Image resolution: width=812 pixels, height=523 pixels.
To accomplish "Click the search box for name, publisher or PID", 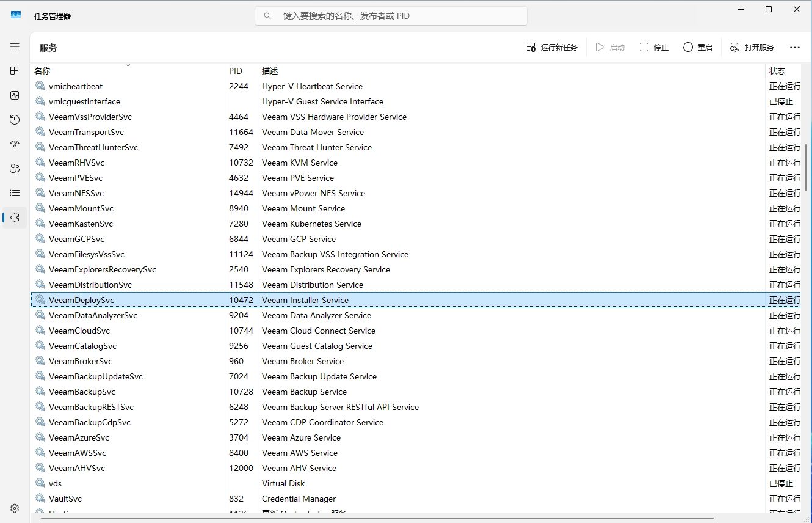I will point(391,16).
